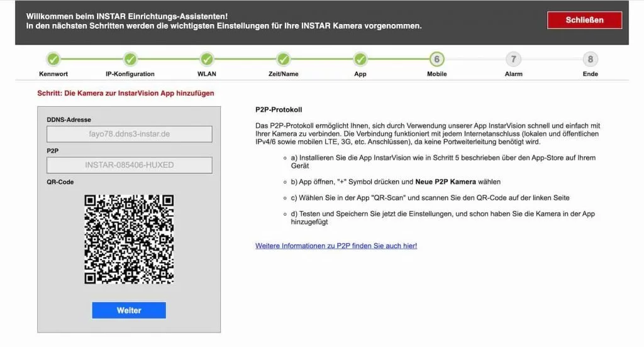The image size is (644, 347).
Task: Click the WLAN step label
Action: coord(206,74)
